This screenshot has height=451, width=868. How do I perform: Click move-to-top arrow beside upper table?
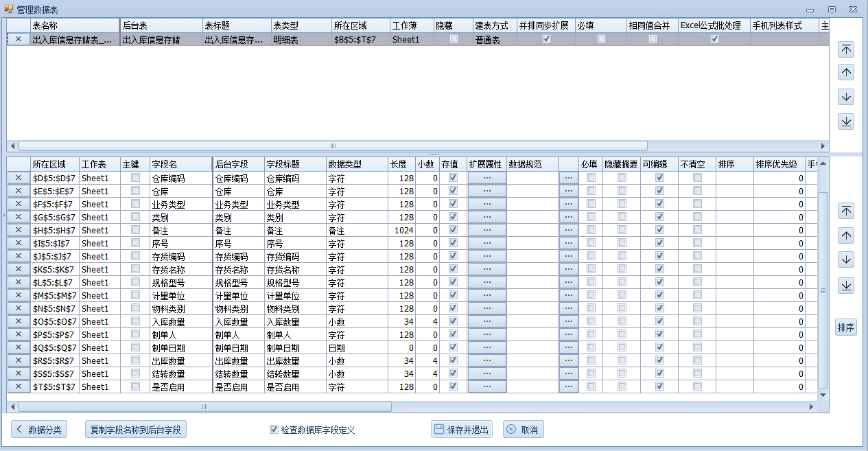point(846,49)
